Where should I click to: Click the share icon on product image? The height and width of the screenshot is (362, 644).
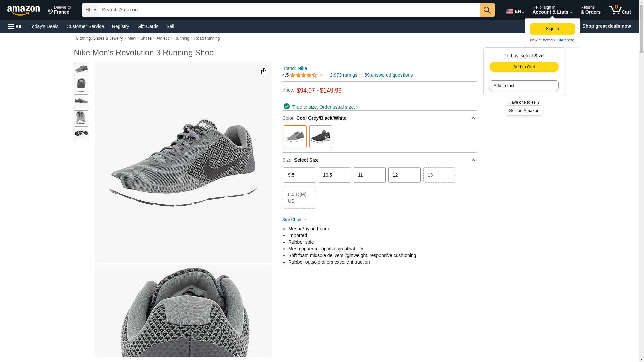[x=264, y=71]
